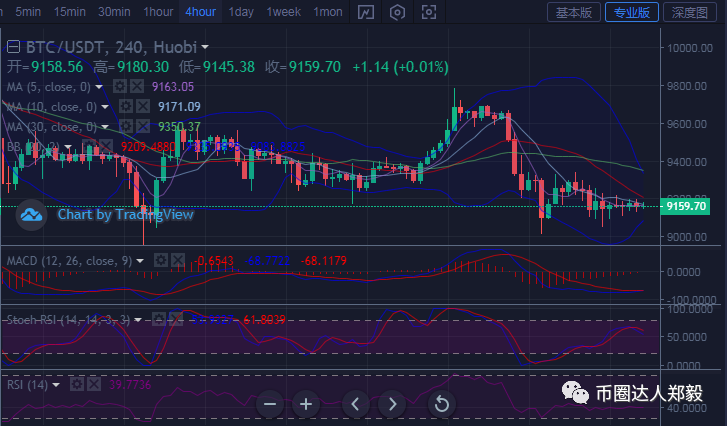Click the 9159.70 current price label
This screenshot has width=727, height=426.
coord(686,206)
